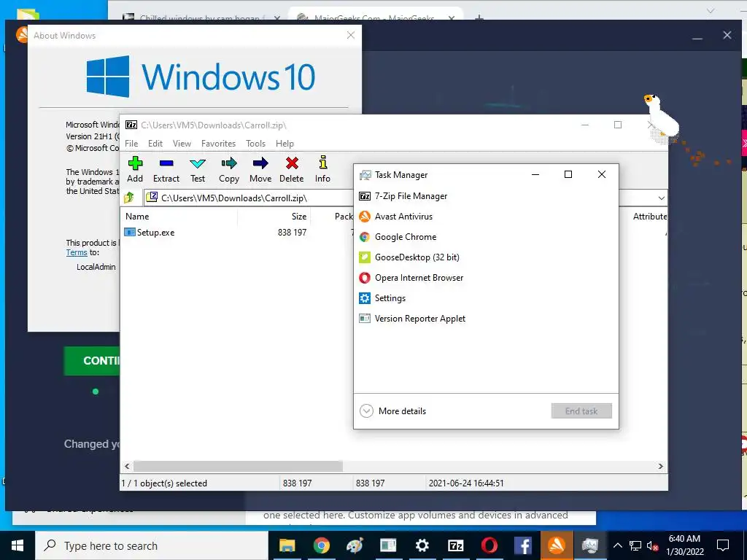Select the Setup.exe file in the archive
This screenshot has width=747, height=560.
tap(155, 233)
